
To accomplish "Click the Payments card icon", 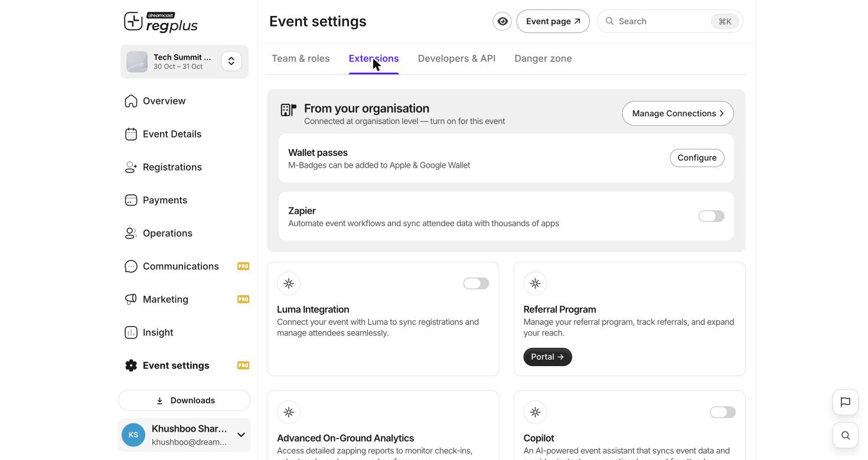I will 131,200.
